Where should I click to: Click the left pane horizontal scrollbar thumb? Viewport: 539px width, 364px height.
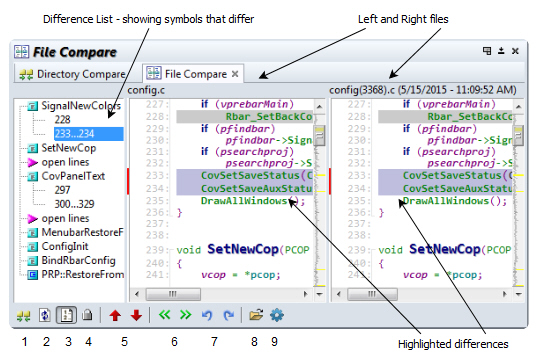pos(173,294)
